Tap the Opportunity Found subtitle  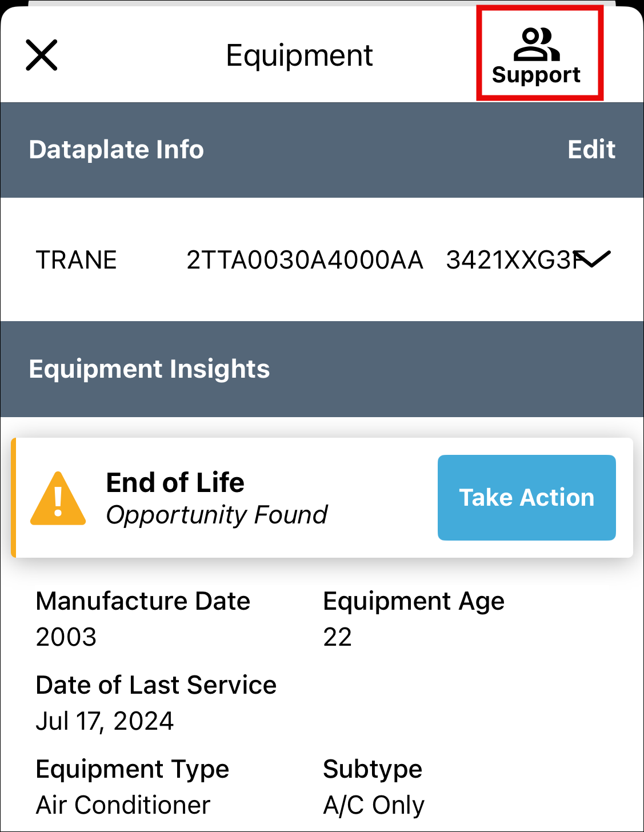(217, 515)
